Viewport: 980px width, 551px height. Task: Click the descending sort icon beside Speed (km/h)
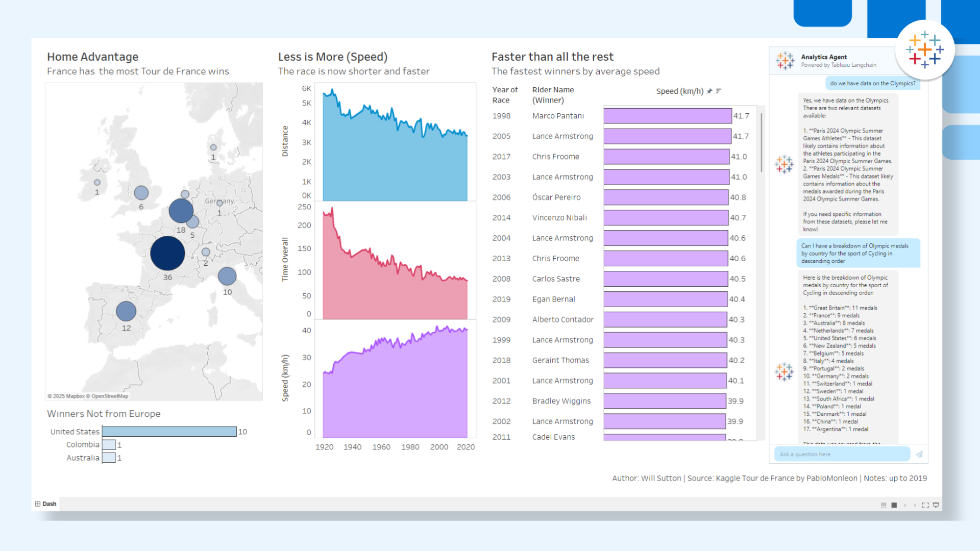click(x=719, y=91)
